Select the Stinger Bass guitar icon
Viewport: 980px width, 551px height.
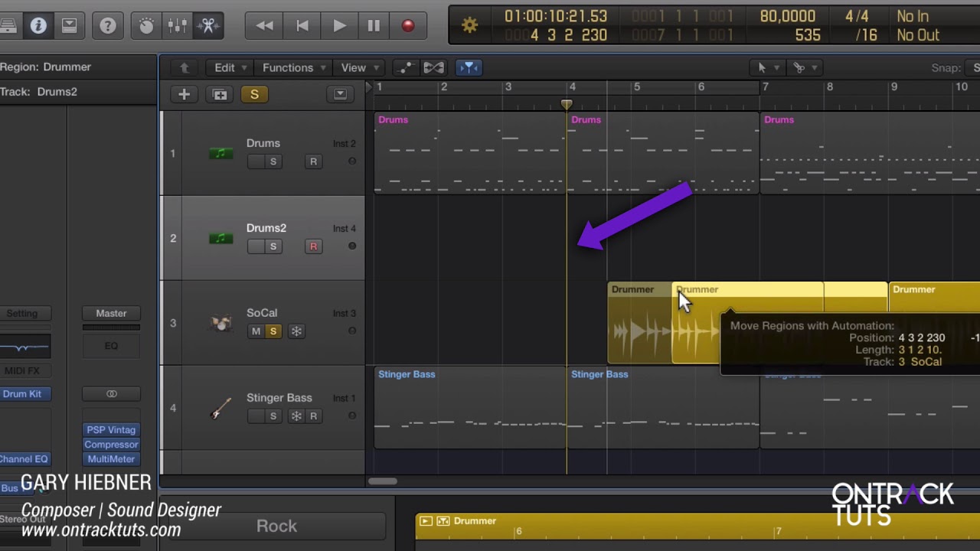(x=220, y=409)
